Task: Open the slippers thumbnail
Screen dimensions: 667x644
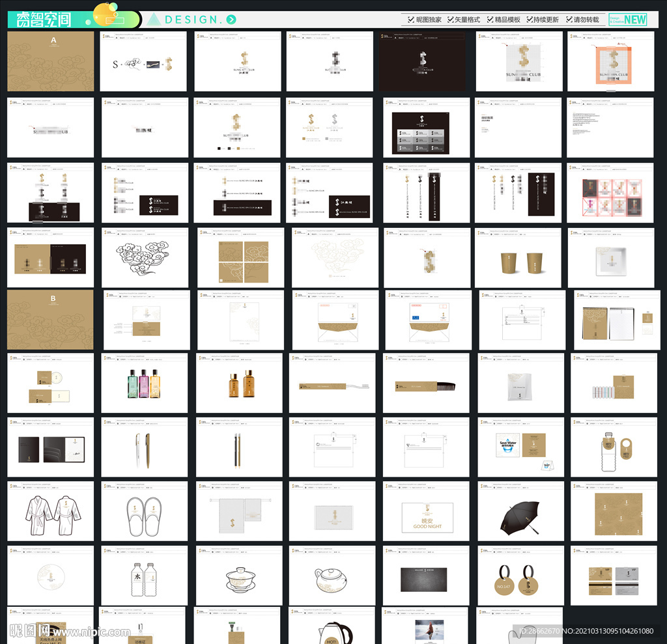Action: 144,511
